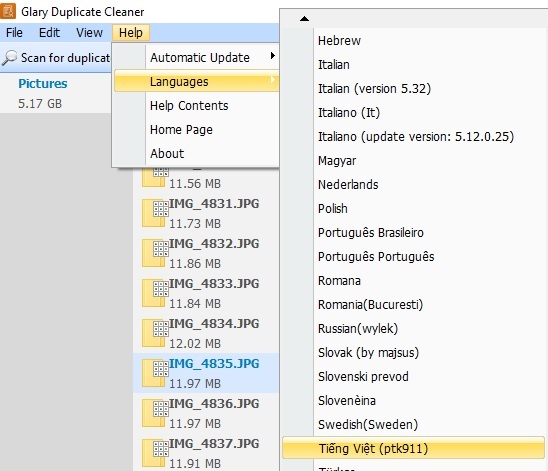Choose Italian (version 5.32)
This screenshot has width=548, height=471.
(413, 88)
